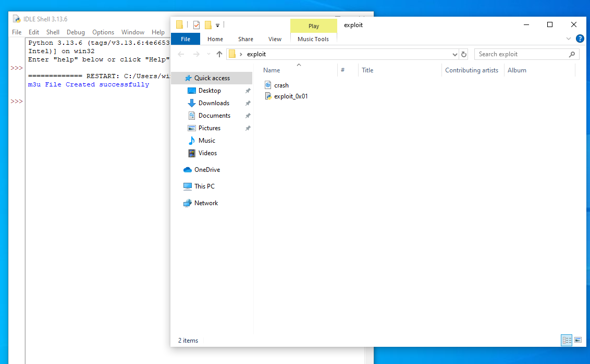Switch to large thumbnails view layout
This screenshot has width=590, height=364.
(578, 341)
